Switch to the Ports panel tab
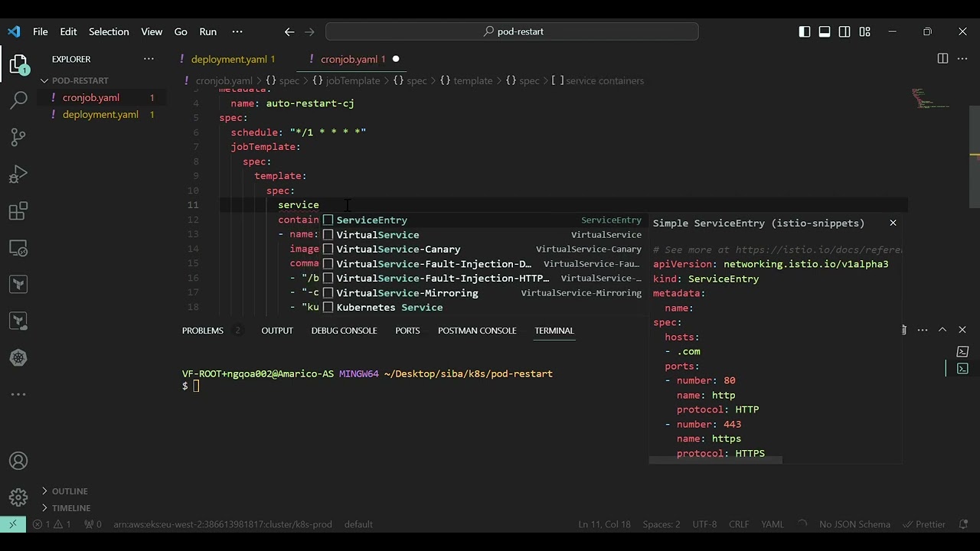Image resolution: width=980 pixels, height=551 pixels. 407,331
